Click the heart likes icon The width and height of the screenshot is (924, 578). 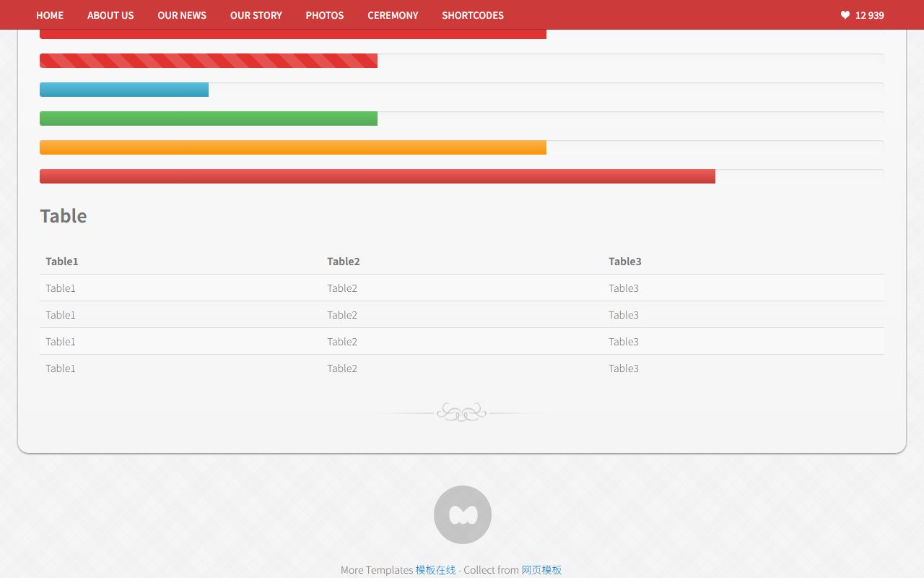pos(845,15)
